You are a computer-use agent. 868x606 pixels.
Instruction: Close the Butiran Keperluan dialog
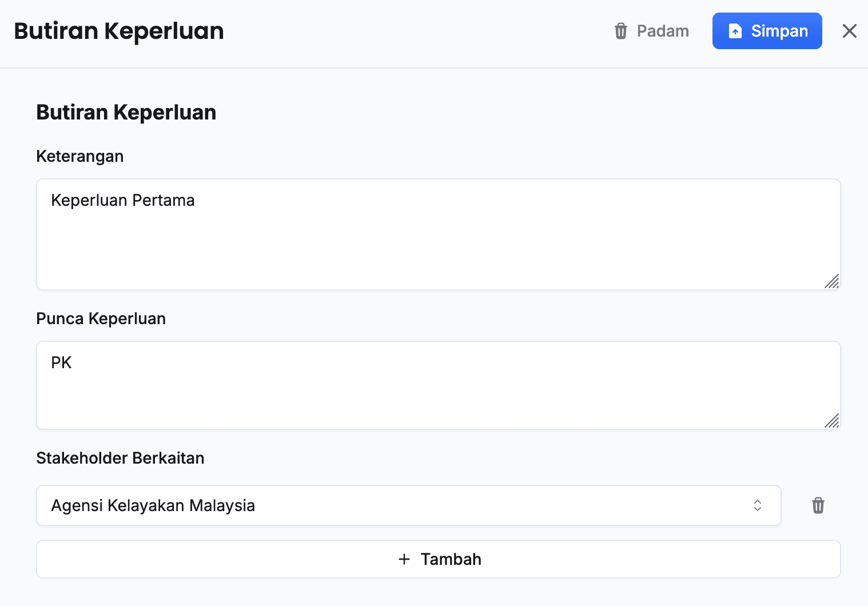pyautogui.click(x=849, y=31)
